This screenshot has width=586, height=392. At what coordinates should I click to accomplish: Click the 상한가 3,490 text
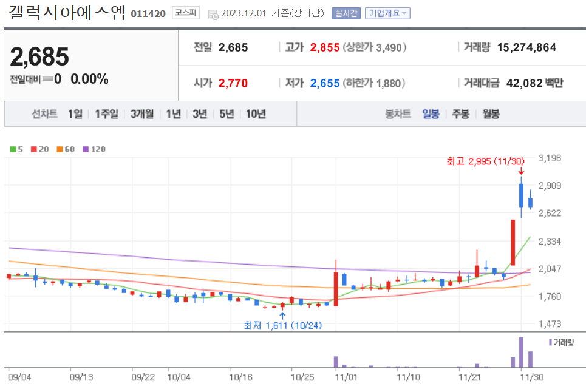375,47
